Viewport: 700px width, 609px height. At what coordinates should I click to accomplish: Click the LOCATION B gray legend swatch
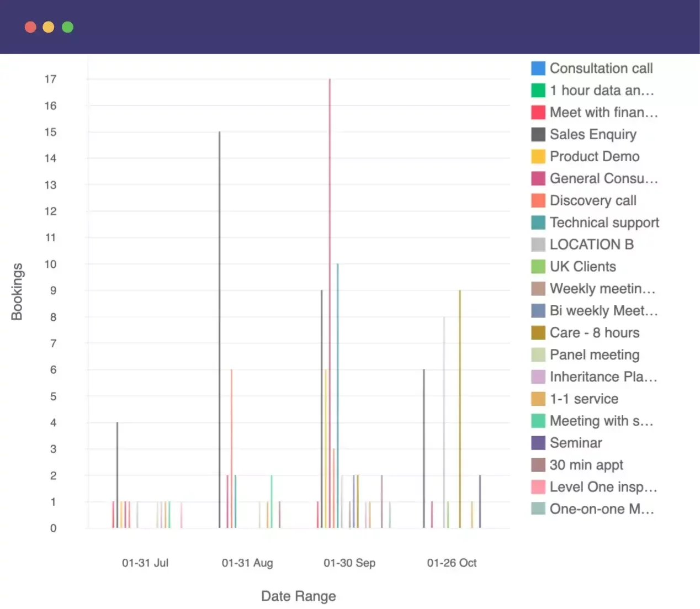coord(538,245)
